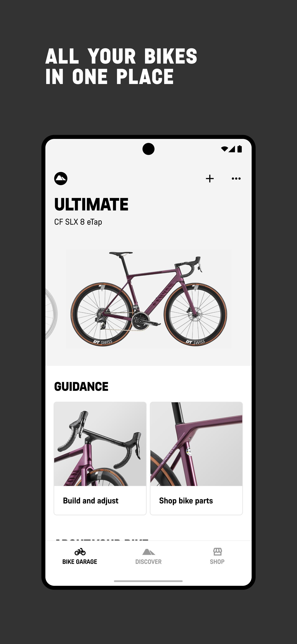Click the Discover mountain icon
The height and width of the screenshot is (644, 297).
(x=148, y=552)
